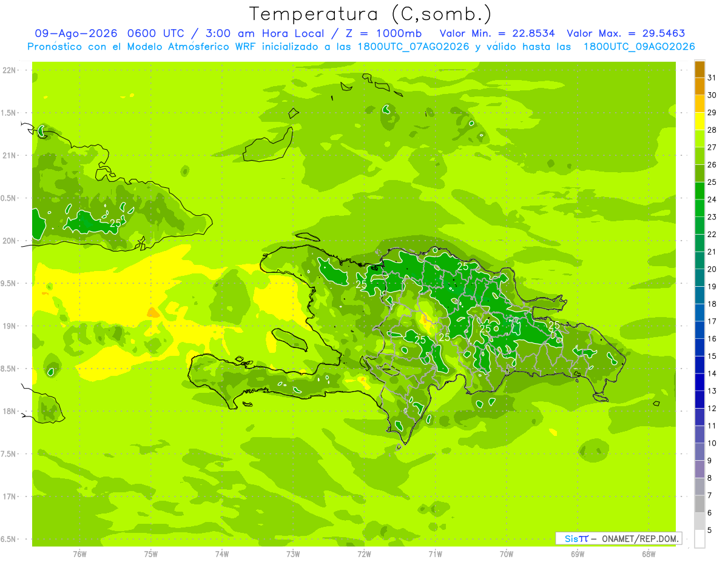Click the "20N" latitude label
728x562 pixels.
pos(9,241)
